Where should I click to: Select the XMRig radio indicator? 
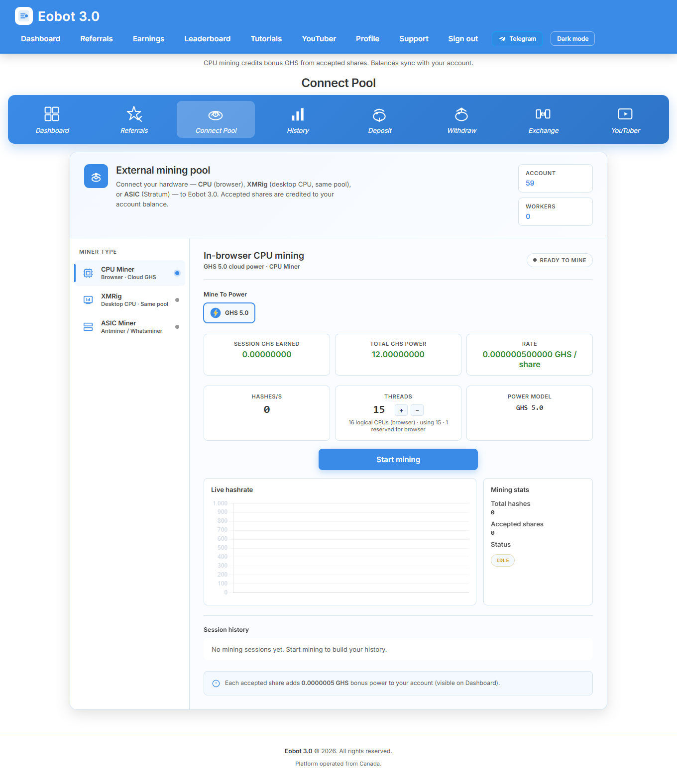(x=177, y=300)
